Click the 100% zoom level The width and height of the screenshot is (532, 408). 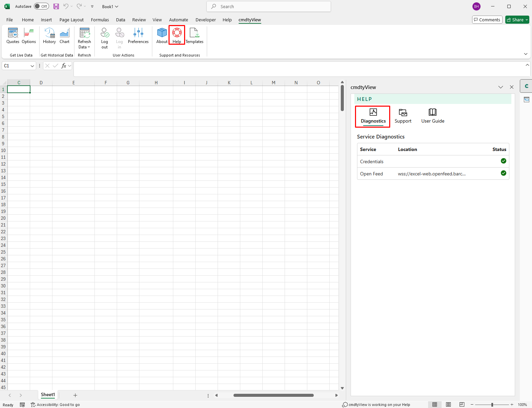(522, 405)
